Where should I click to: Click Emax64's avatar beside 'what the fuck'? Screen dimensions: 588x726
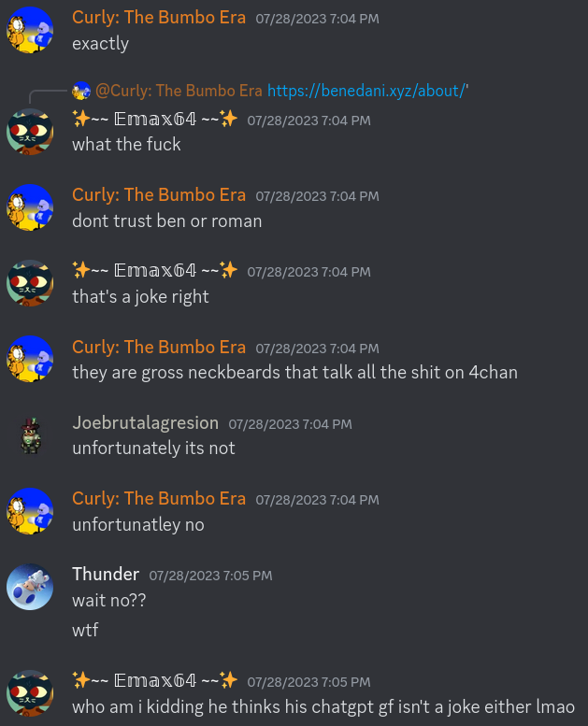(x=30, y=132)
